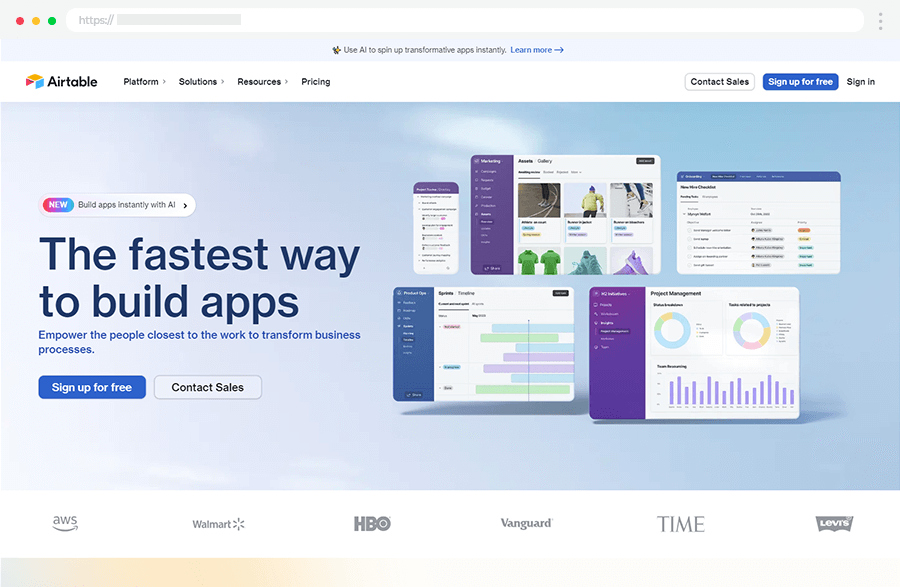Click the browser address bar
This screenshot has height=587, width=900.
(x=465, y=20)
